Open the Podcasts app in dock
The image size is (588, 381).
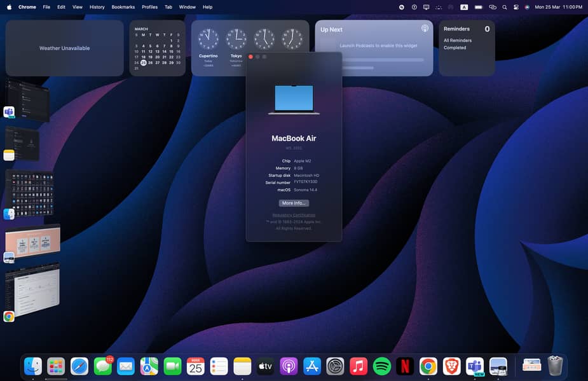click(288, 366)
